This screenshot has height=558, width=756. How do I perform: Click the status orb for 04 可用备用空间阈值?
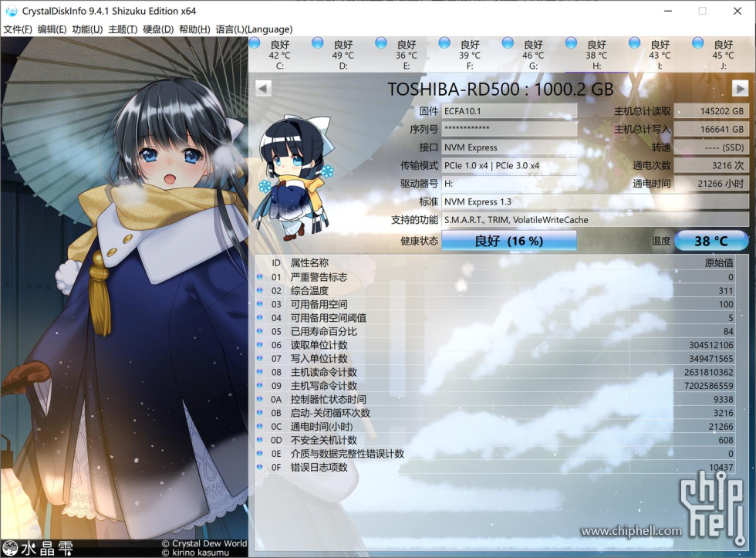pos(260,317)
